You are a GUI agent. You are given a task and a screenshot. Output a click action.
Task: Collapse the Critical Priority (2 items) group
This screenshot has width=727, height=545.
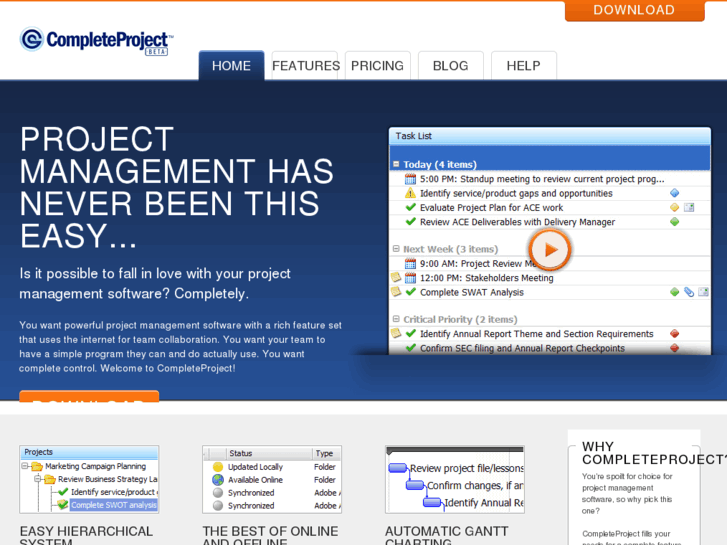click(396, 319)
